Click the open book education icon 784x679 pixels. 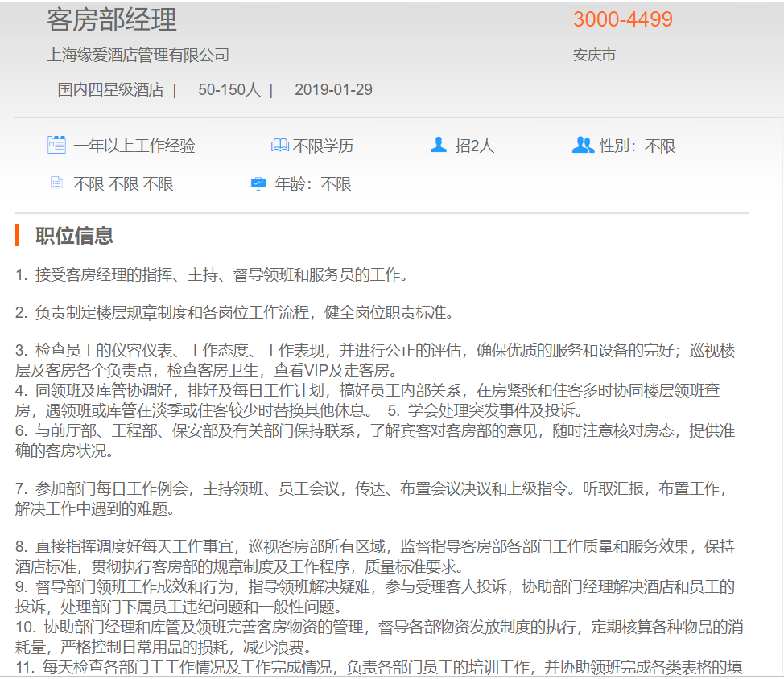tap(279, 146)
